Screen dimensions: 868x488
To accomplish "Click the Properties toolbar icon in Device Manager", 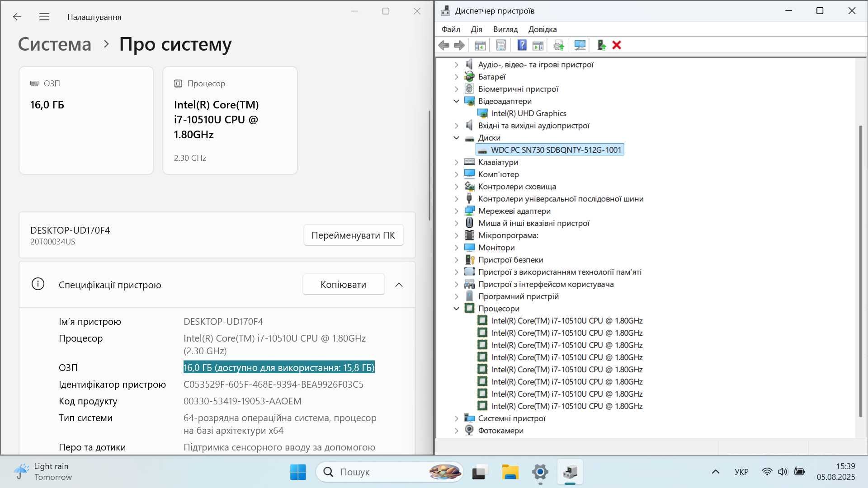I will pyautogui.click(x=501, y=45).
